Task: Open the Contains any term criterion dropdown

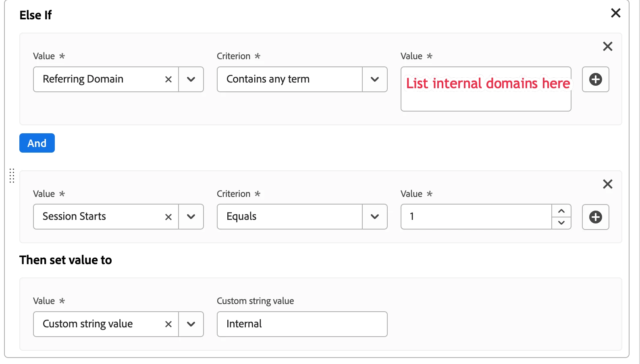Action: coord(375,80)
